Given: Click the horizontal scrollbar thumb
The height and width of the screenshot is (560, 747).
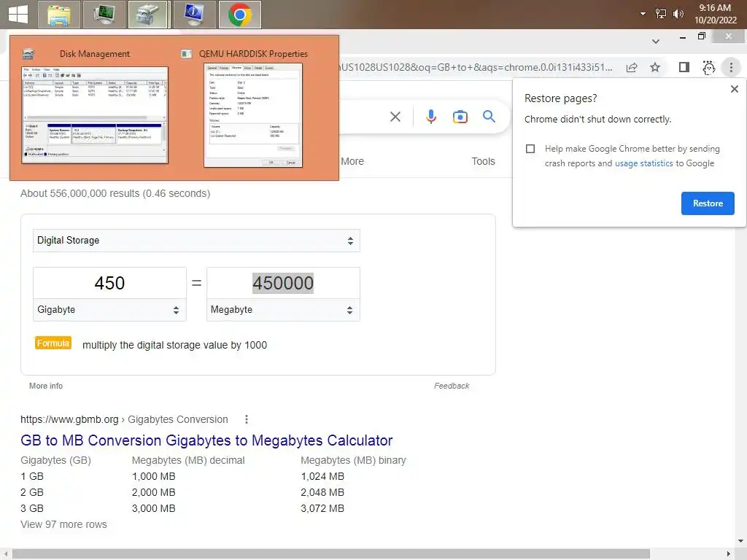Looking at the screenshot, I should pos(331,553).
